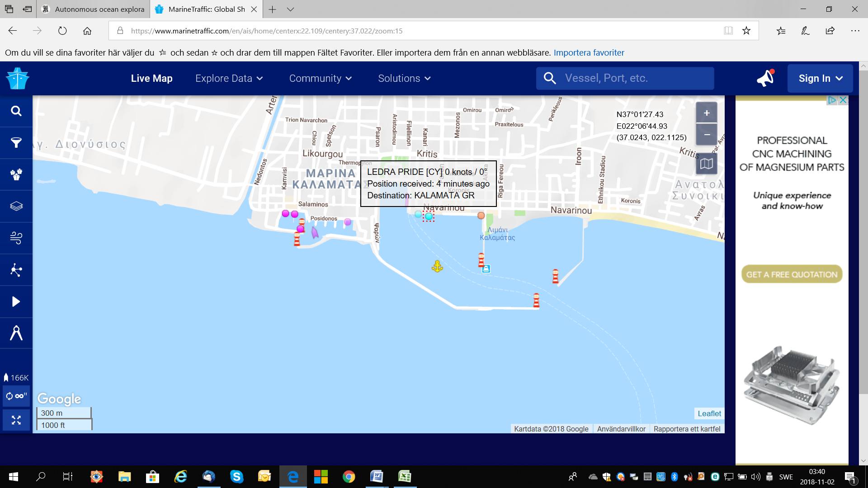This screenshot has width=868, height=488.
Task: Switch to Live Map tab
Action: 151,78
